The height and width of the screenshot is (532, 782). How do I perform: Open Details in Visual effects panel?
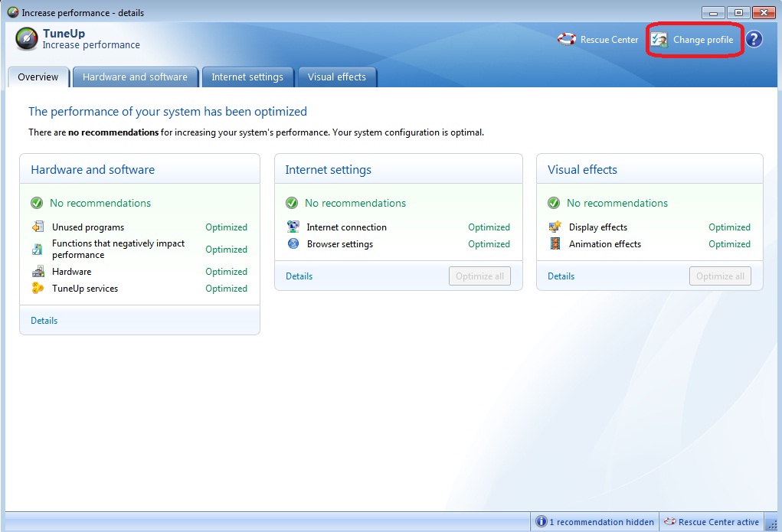click(561, 276)
